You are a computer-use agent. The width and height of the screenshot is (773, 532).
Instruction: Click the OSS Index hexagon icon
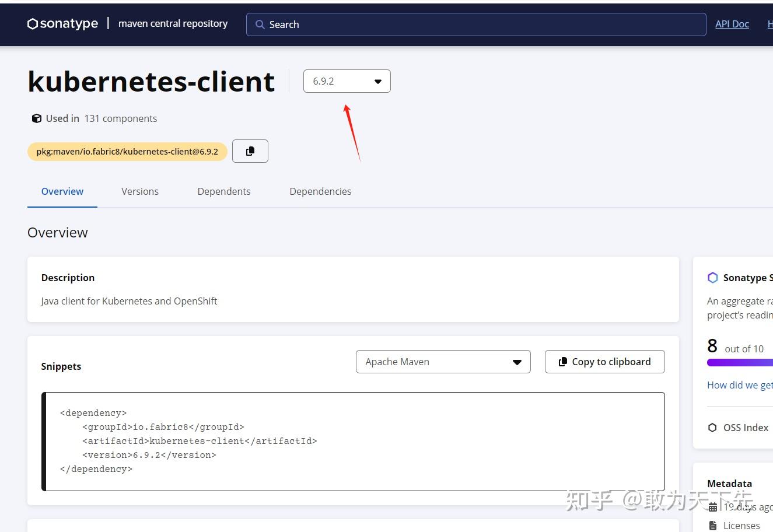(x=712, y=427)
